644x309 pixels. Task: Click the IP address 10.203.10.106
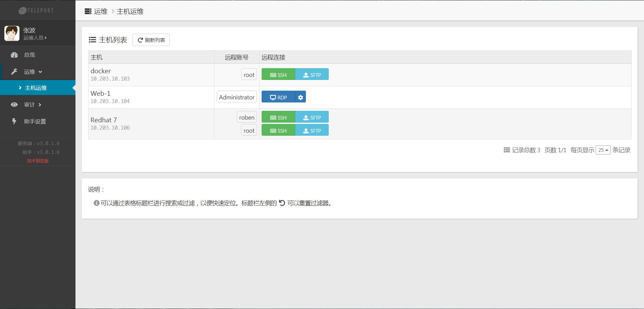[110, 128]
